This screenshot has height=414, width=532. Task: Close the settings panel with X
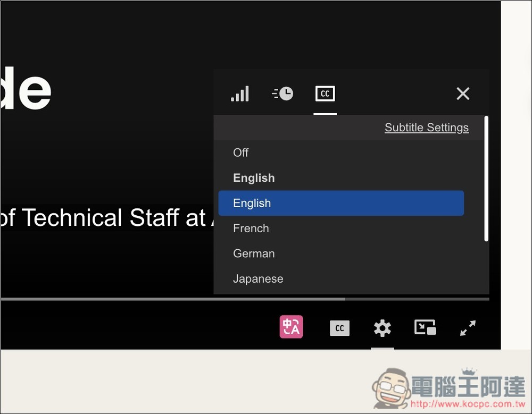click(x=463, y=94)
